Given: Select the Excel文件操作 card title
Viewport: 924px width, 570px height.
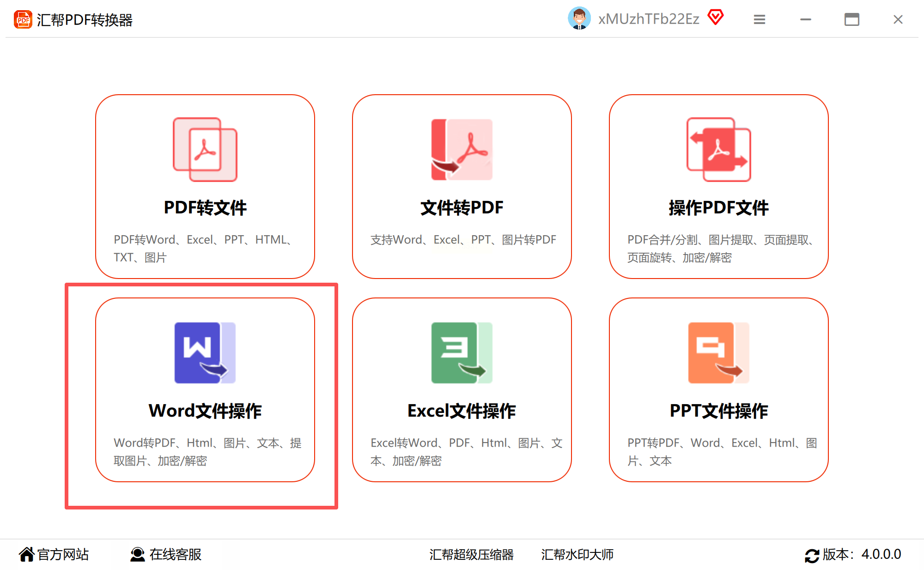Looking at the screenshot, I should [462, 411].
